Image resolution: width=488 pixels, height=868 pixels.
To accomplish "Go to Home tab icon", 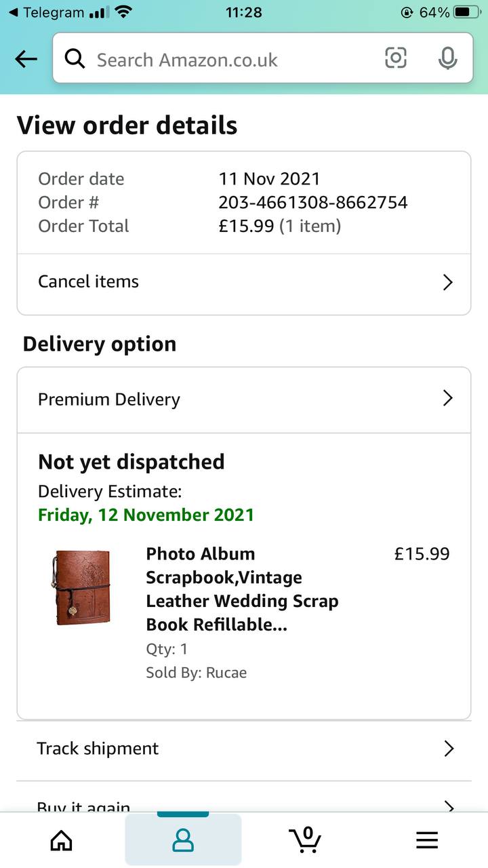I will (62, 841).
